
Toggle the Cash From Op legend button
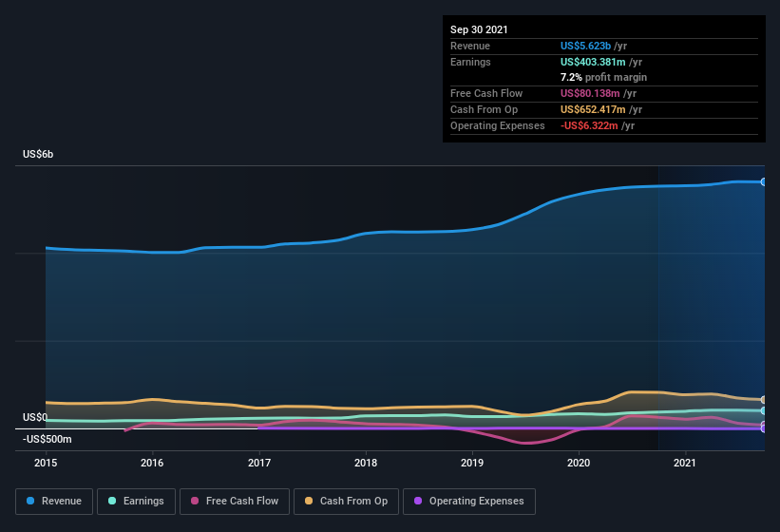coord(346,502)
